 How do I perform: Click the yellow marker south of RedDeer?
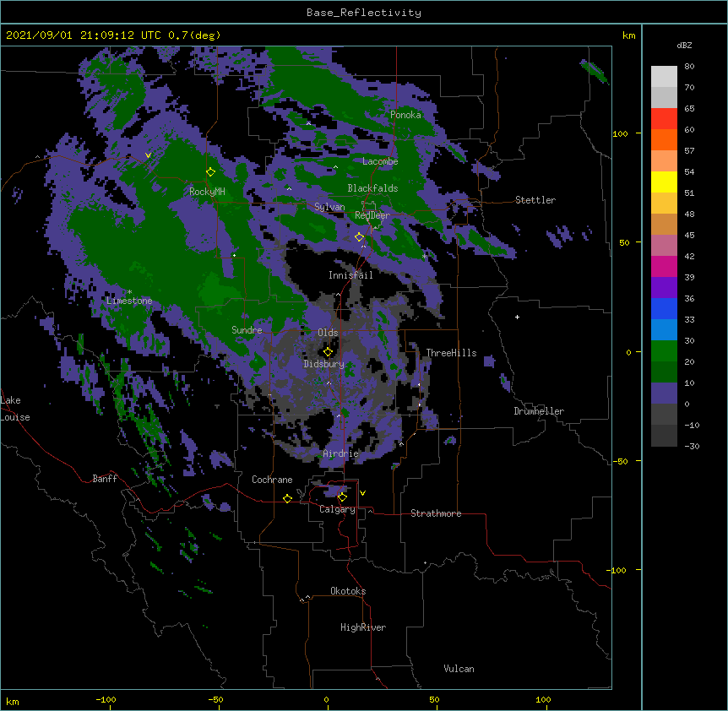point(359,237)
